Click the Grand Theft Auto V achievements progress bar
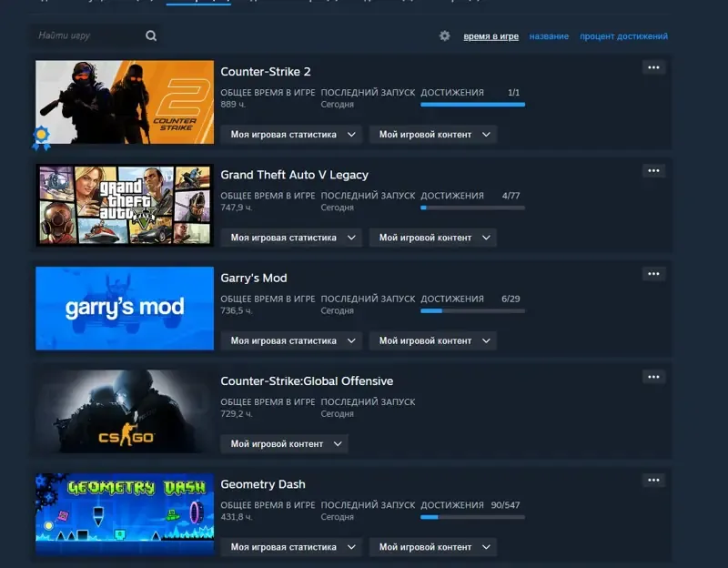Screen dimensions: 728x568 click(472, 208)
